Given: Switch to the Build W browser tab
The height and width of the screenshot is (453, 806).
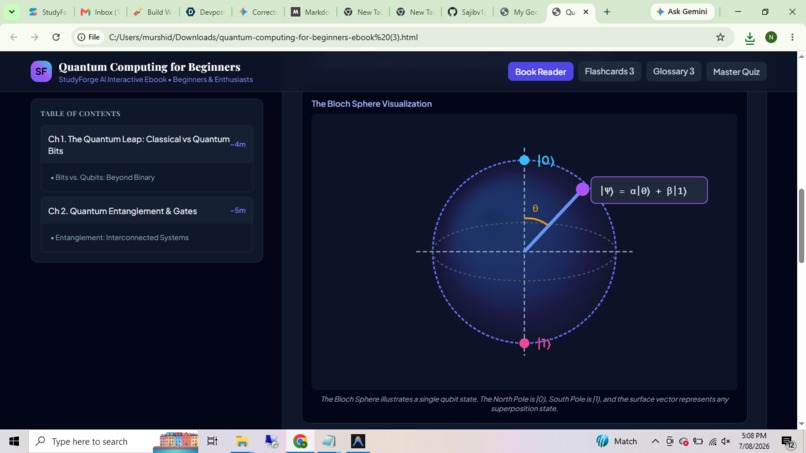Looking at the screenshot, I should [x=153, y=12].
